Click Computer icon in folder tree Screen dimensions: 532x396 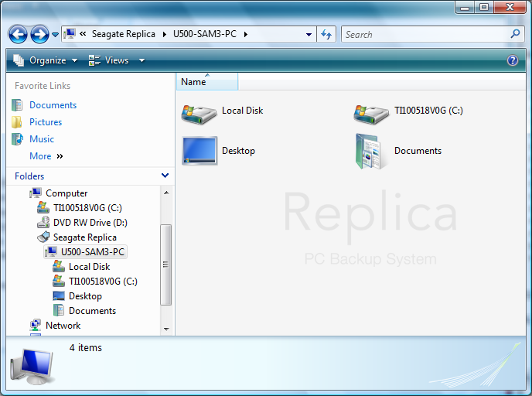coord(36,193)
